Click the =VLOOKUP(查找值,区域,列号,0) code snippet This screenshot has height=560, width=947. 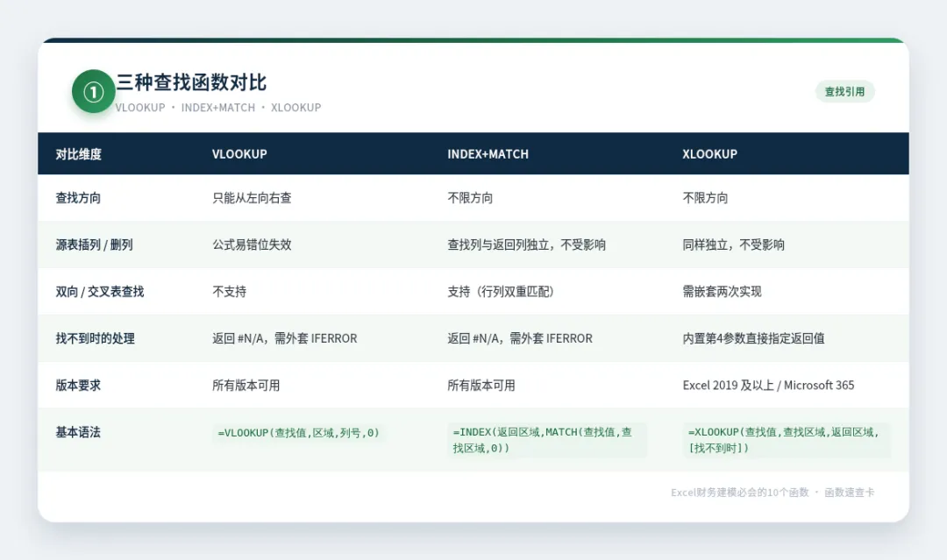point(299,433)
